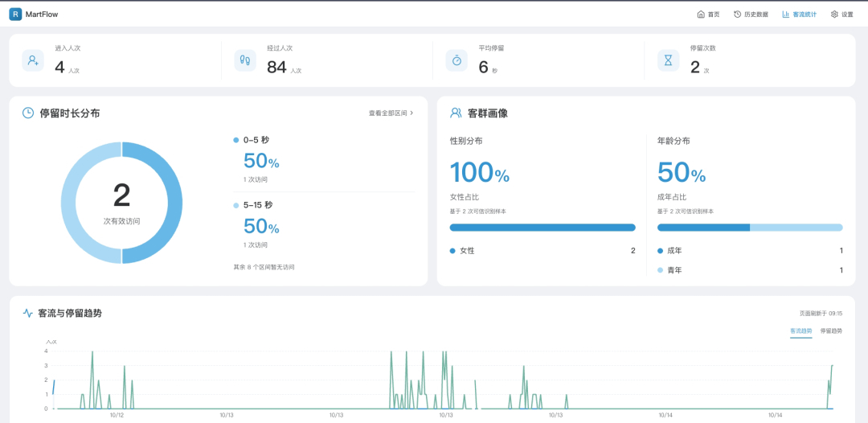Screen dimensions: 868x423
Task: Select the 客流统计 navigation item
Action: pos(799,14)
